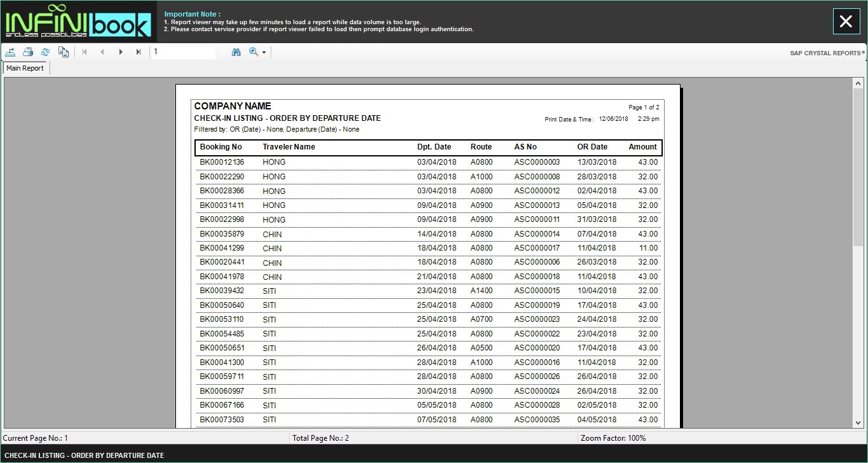Click the 11.00 amount value

click(648, 248)
